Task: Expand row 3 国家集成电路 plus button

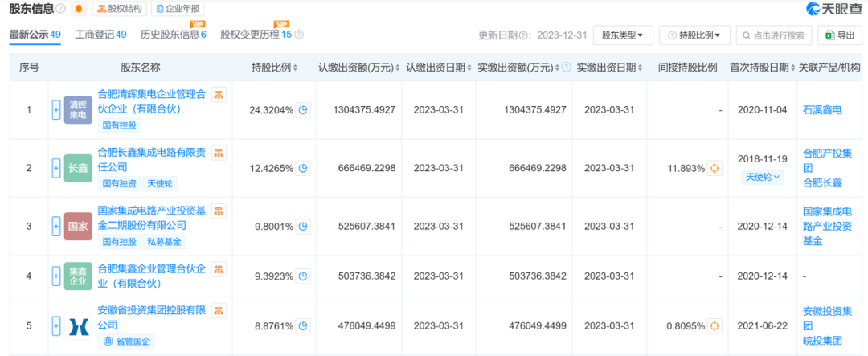Action: 56,227
